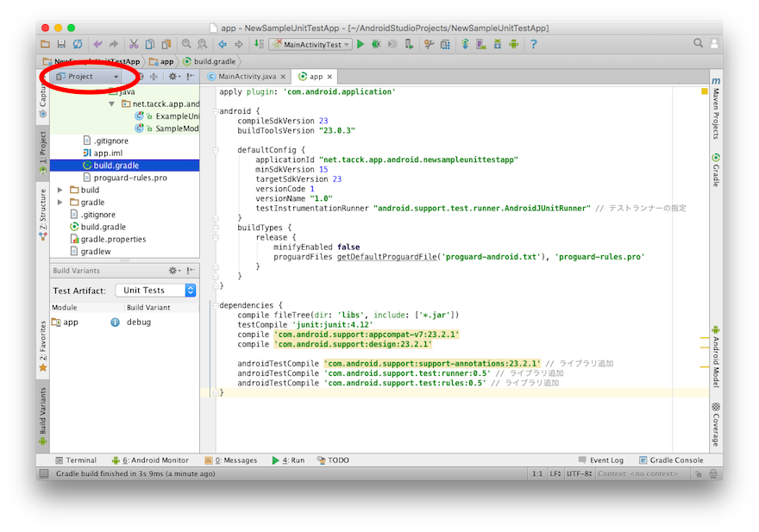Open the MainActivityTest run configuration dropdown

[x=310, y=45]
